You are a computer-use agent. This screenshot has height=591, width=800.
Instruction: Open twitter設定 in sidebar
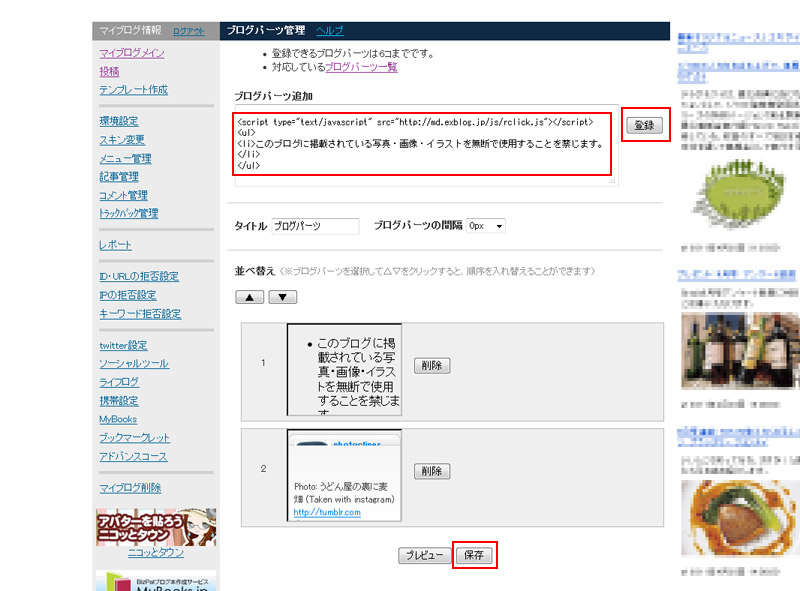tap(123, 345)
